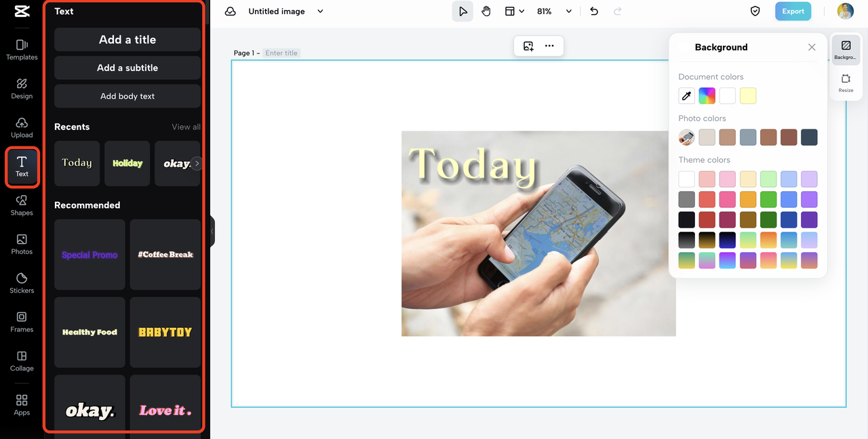
Task: Choose the Today recent text style
Action: [77, 163]
